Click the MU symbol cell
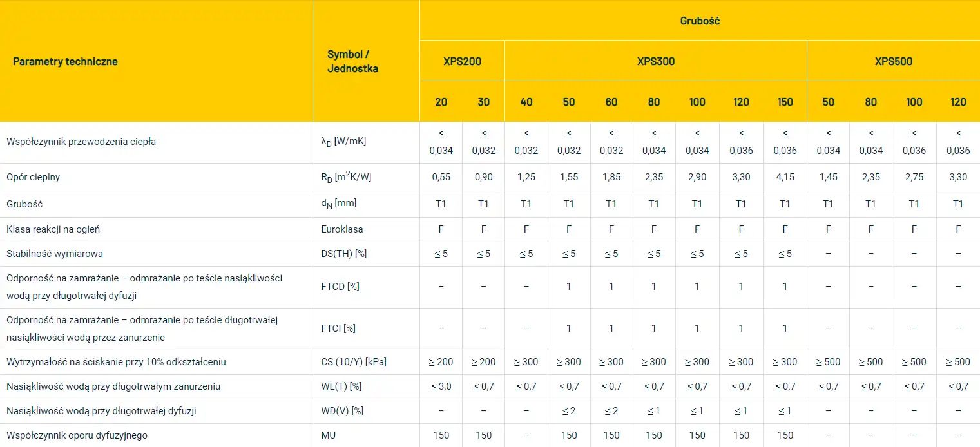Image resolution: width=980 pixels, height=447 pixels. coord(328,435)
